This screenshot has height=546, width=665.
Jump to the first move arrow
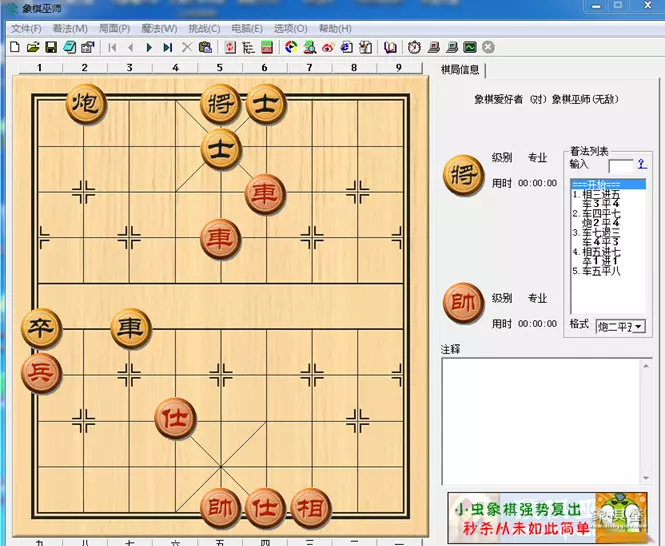112,47
